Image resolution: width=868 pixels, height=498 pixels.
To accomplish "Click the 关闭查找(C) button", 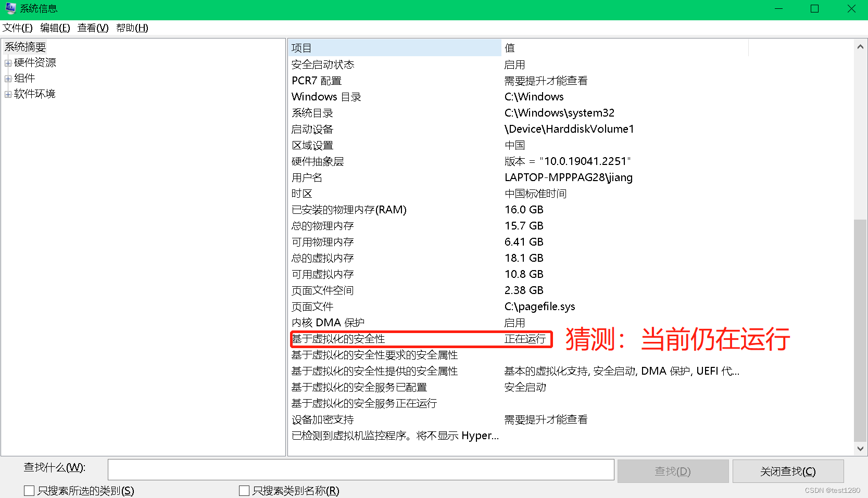I will tap(788, 470).
